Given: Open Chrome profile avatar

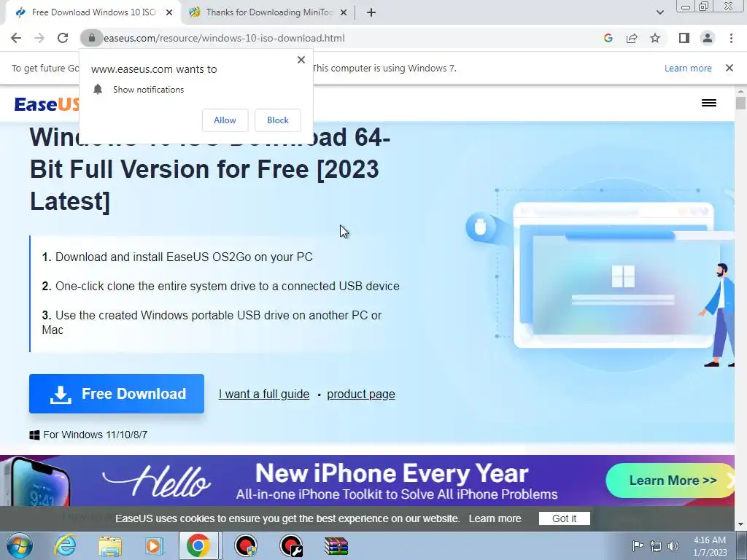Looking at the screenshot, I should pyautogui.click(x=708, y=38).
